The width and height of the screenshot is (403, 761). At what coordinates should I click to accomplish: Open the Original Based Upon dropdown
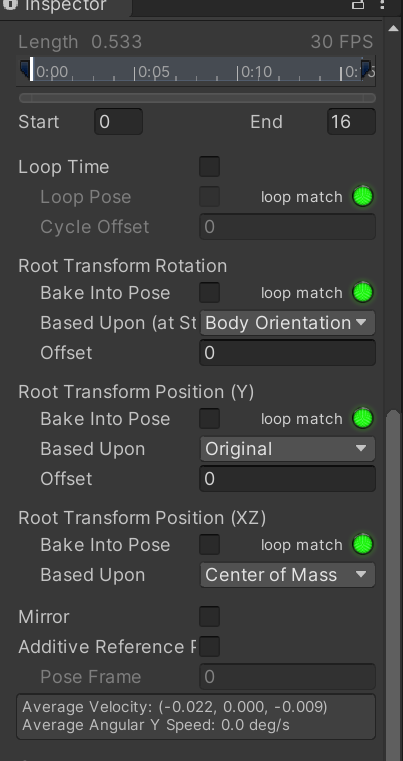(x=287, y=449)
